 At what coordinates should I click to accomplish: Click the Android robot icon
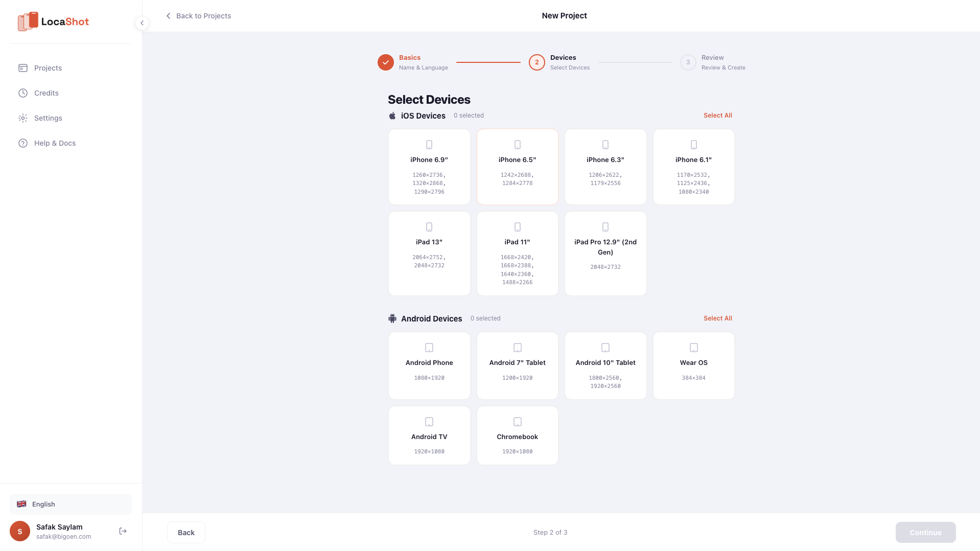coord(392,318)
